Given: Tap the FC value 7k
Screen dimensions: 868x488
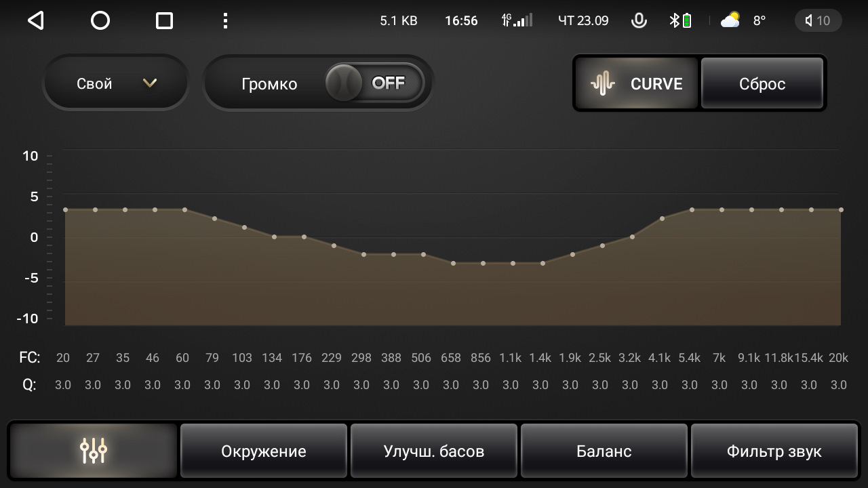Looking at the screenshot, I should point(719,358).
